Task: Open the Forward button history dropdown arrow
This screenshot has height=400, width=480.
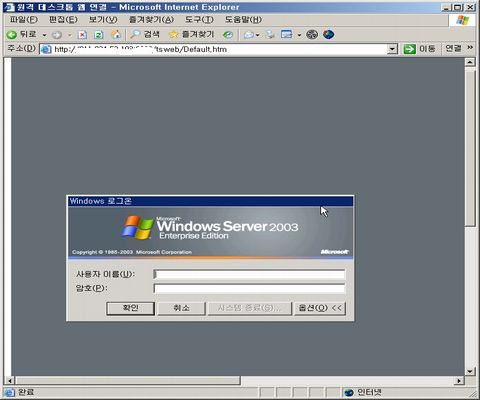Action: click(x=70, y=35)
